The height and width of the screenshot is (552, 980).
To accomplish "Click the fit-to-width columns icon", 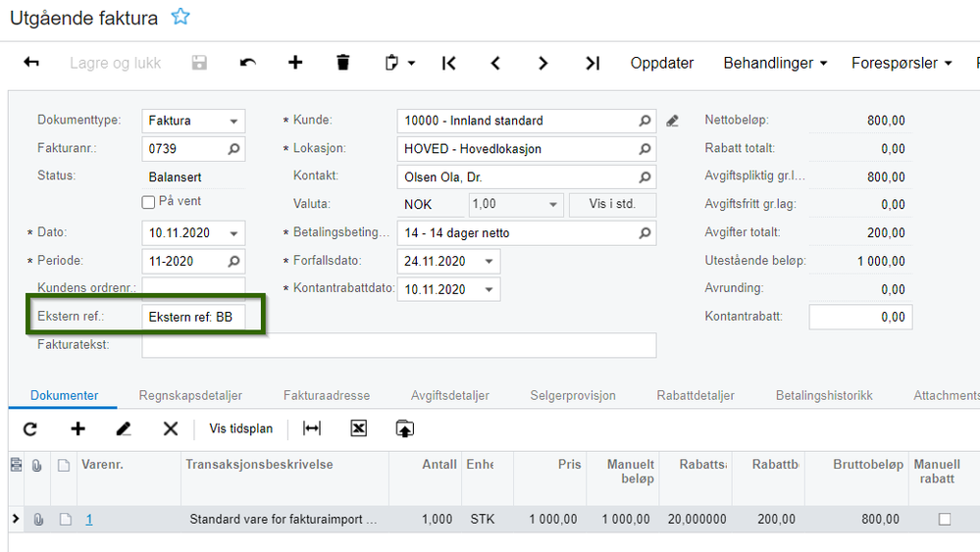I will [x=312, y=428].
